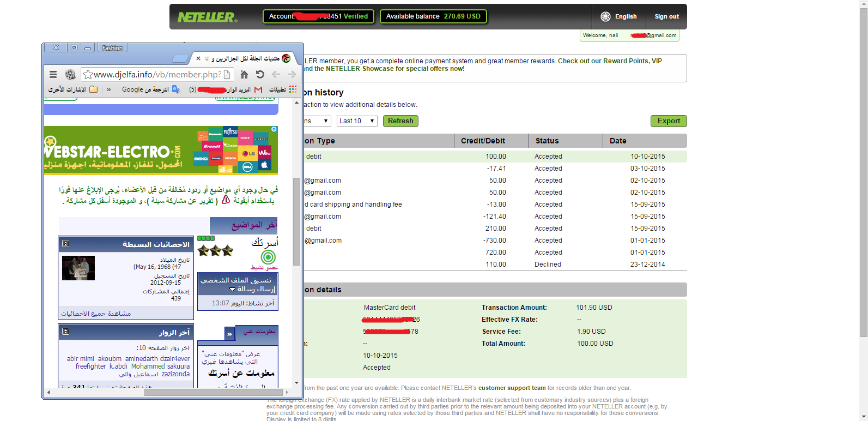This screenshot has width=868, height=421.
Task: Sort by Status column header
Action: [x=547, y=141]
